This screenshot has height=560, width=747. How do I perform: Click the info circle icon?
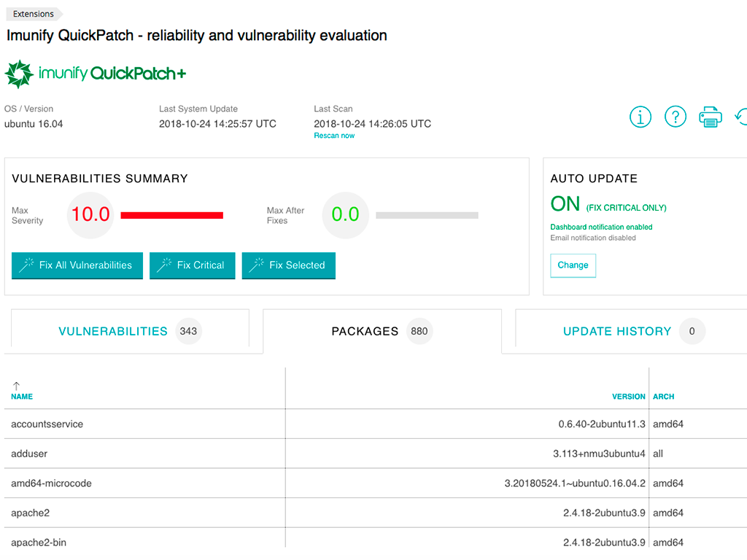coord(640,117)
